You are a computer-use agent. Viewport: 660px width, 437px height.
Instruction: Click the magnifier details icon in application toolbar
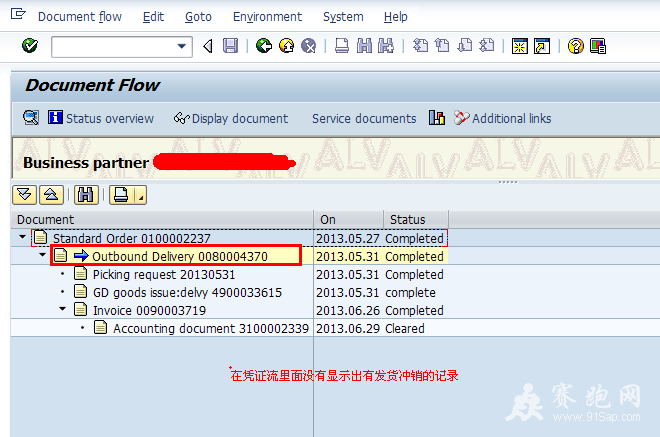click(31, 118)
